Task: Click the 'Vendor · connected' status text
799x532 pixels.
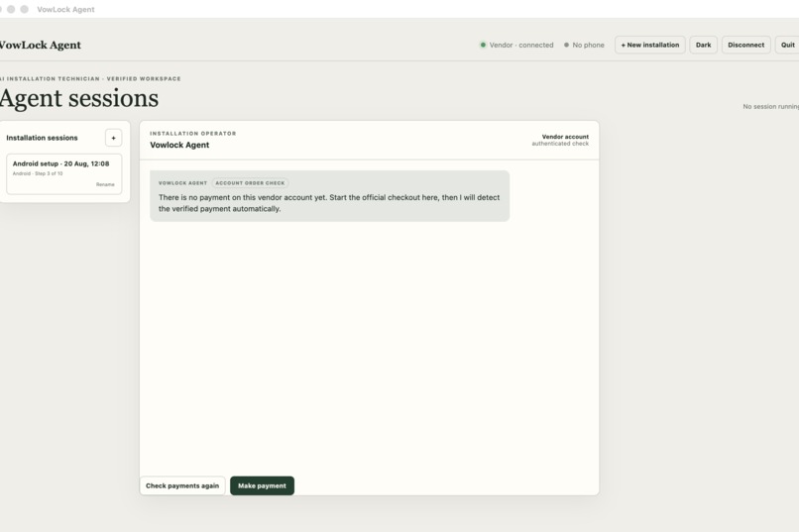Action: tap(521, 45)
